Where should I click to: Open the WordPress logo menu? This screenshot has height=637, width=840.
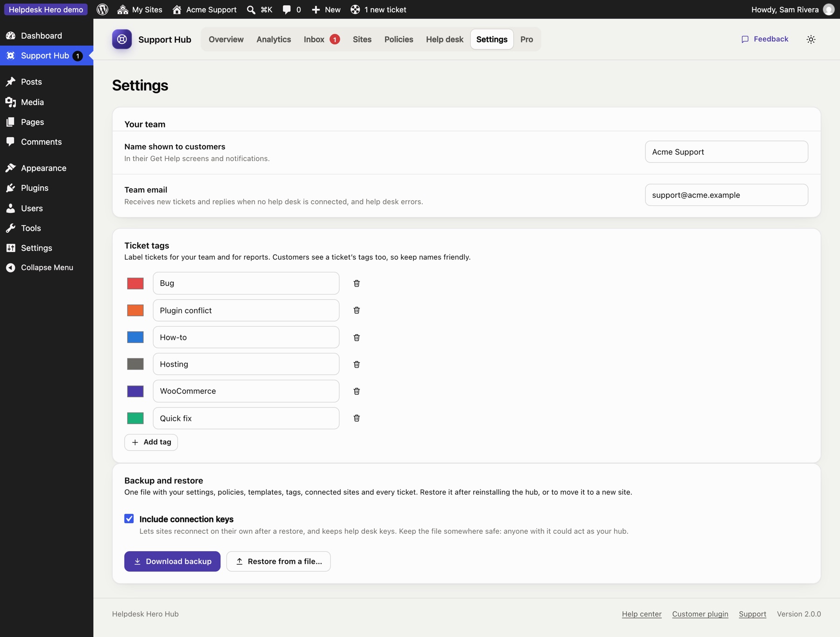pos(103,9)
